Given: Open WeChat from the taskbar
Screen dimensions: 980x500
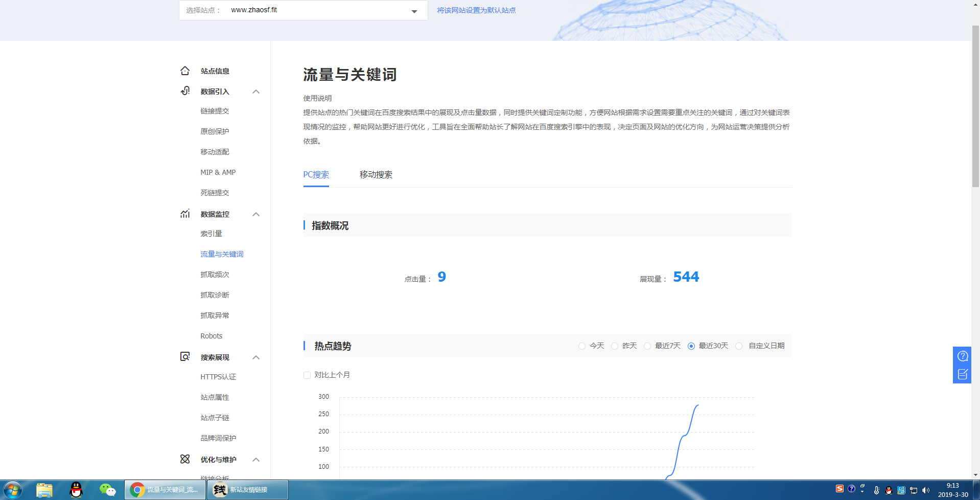Looking at the screenshot, I should (107, 490).
